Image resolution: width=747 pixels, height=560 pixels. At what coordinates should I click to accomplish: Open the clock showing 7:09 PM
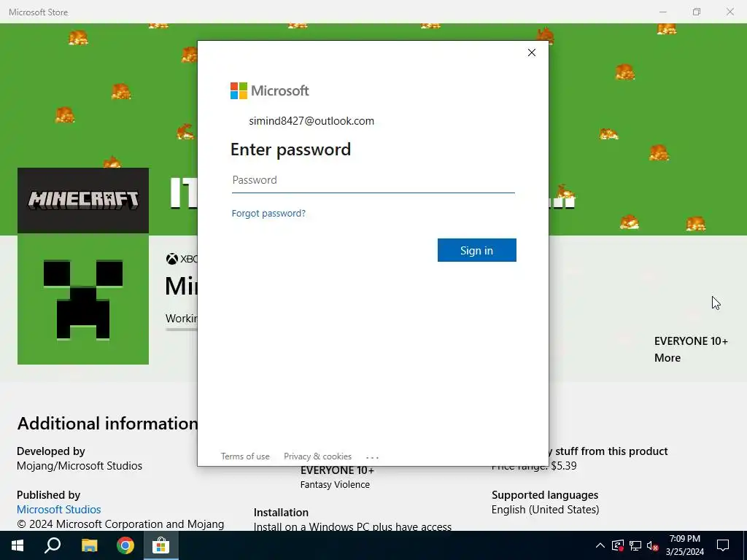684,545
